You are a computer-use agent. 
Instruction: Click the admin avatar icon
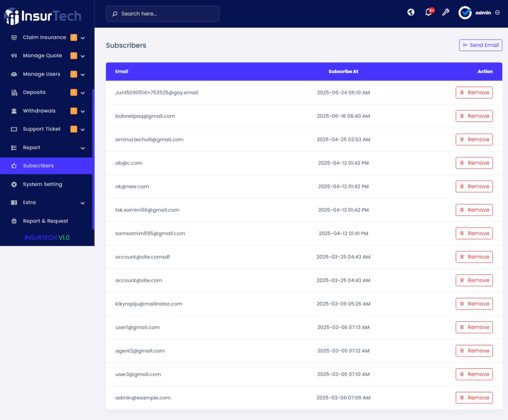pos(465,13)
